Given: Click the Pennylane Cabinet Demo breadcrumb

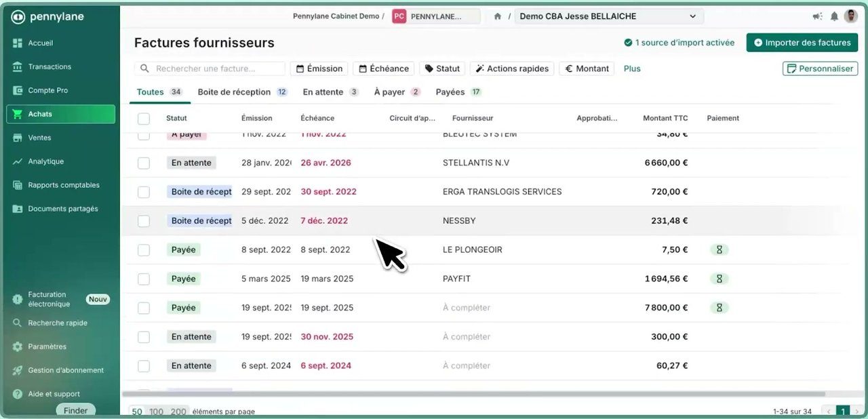Looking at the screenshot, I should click(x=336, y=16).
